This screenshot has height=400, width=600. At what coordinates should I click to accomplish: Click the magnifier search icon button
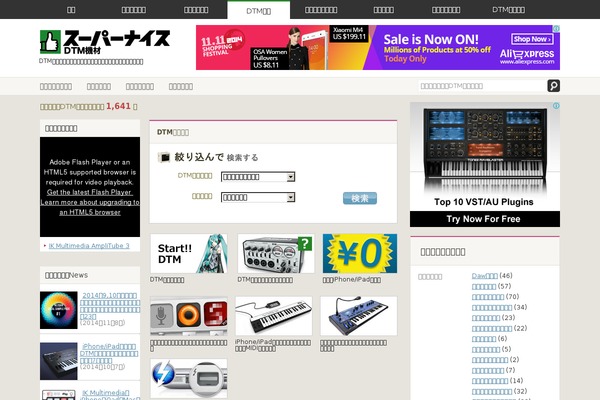coord(553,86)
